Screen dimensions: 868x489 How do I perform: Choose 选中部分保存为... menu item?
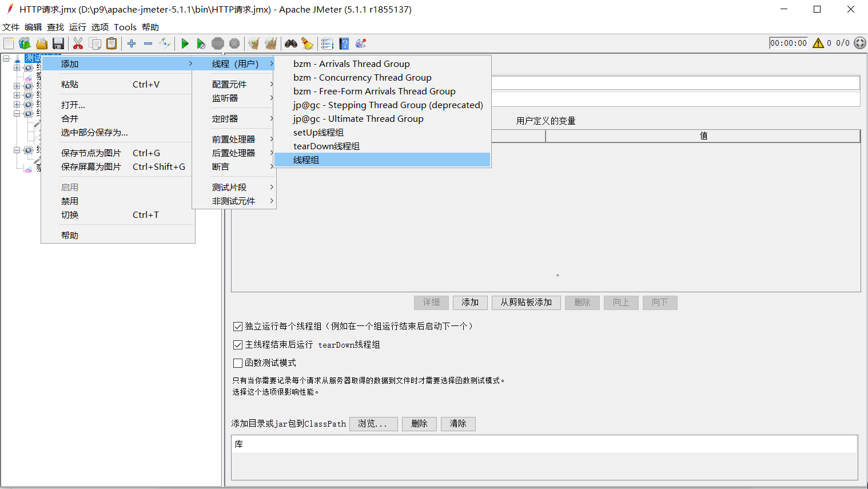point(118,132)
